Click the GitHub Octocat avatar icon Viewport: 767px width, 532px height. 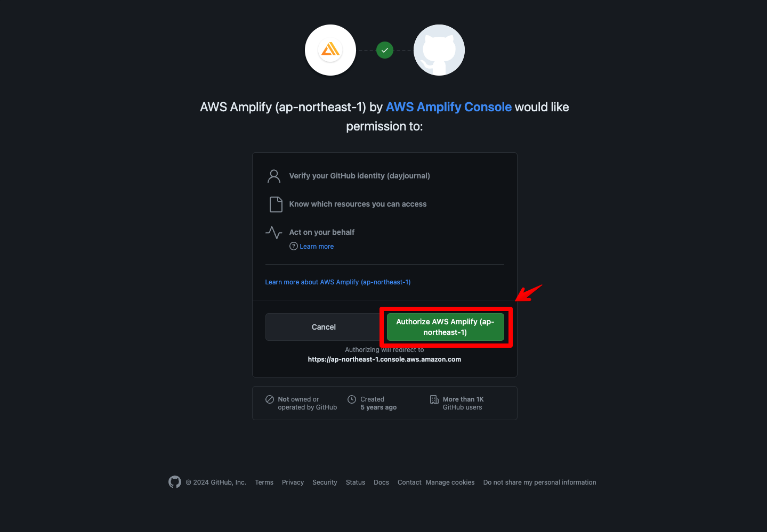[439, 50]
